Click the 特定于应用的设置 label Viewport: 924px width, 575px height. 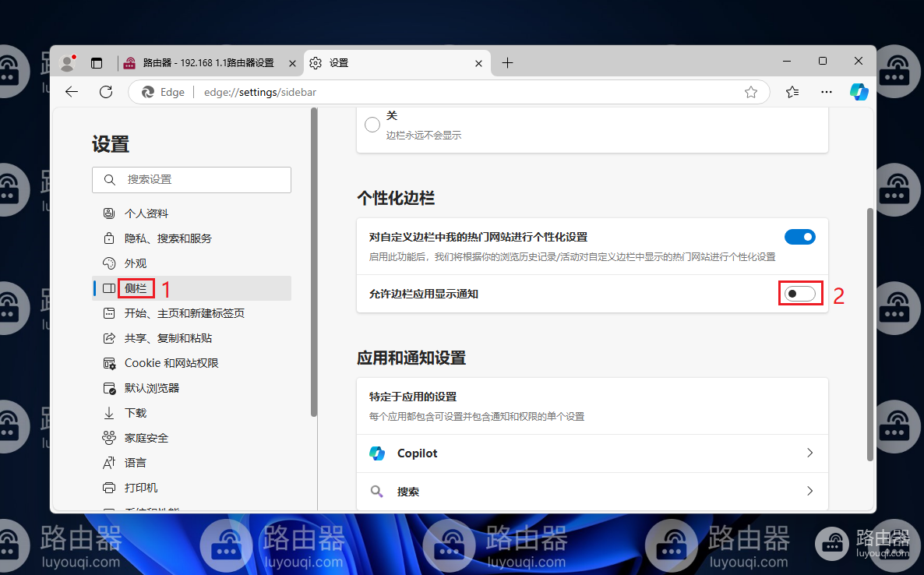[413, 397]
